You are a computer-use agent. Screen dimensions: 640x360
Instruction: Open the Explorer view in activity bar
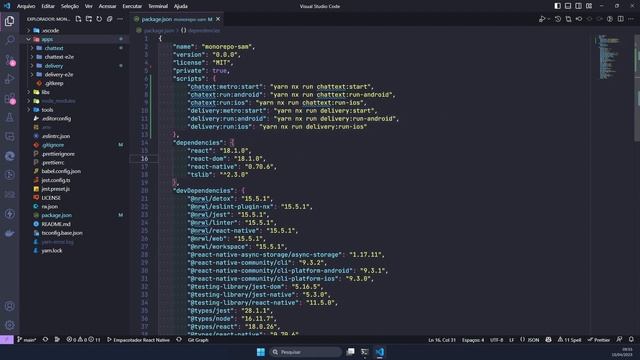pos(9,21)
